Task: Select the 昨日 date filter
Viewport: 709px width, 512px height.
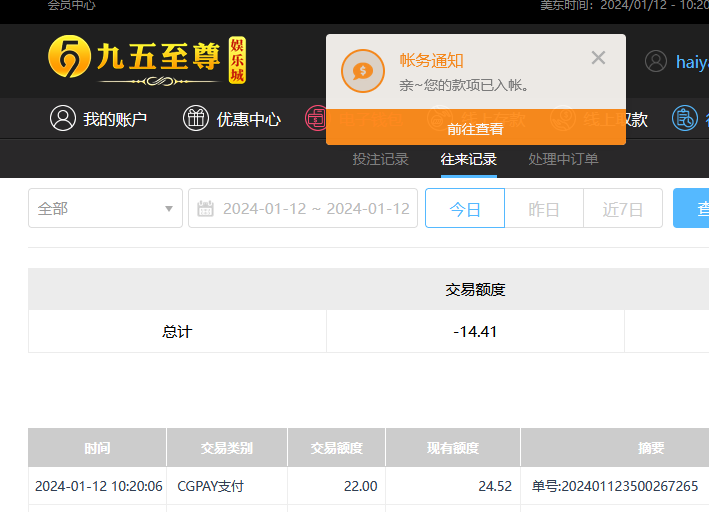Action: [x=544, y=208]
